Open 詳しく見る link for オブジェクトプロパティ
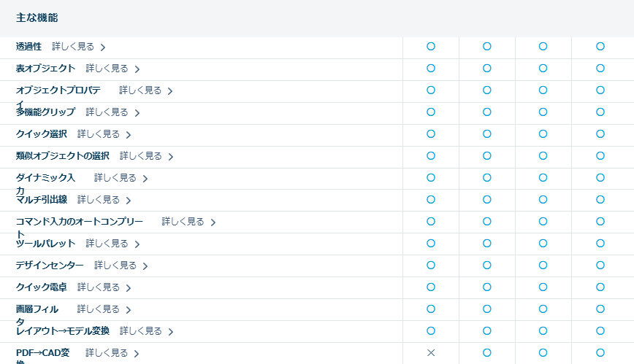The width and height of the screenshot is (634, 364). (x=140, y=90)
